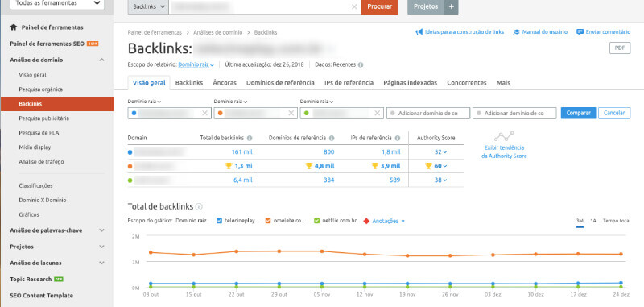Click the info icon beside Dados: Recentes
The image size is (644, 307).
pos(360,65)
